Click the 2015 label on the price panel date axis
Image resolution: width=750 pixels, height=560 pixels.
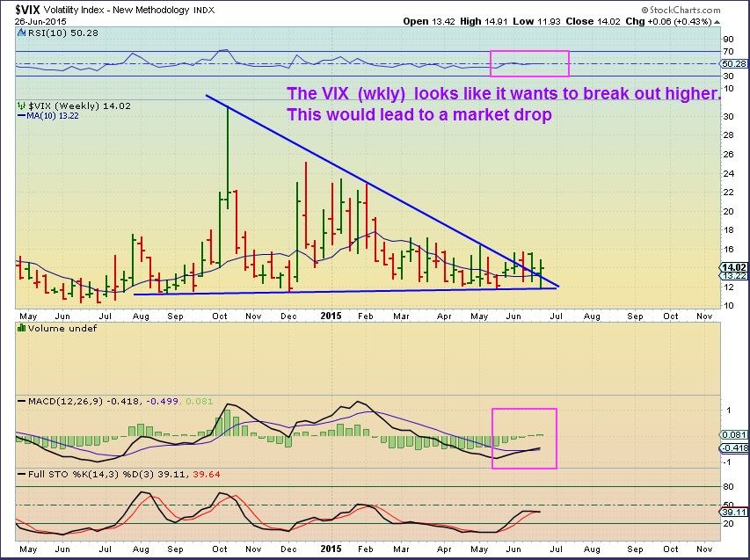[331, 316]
